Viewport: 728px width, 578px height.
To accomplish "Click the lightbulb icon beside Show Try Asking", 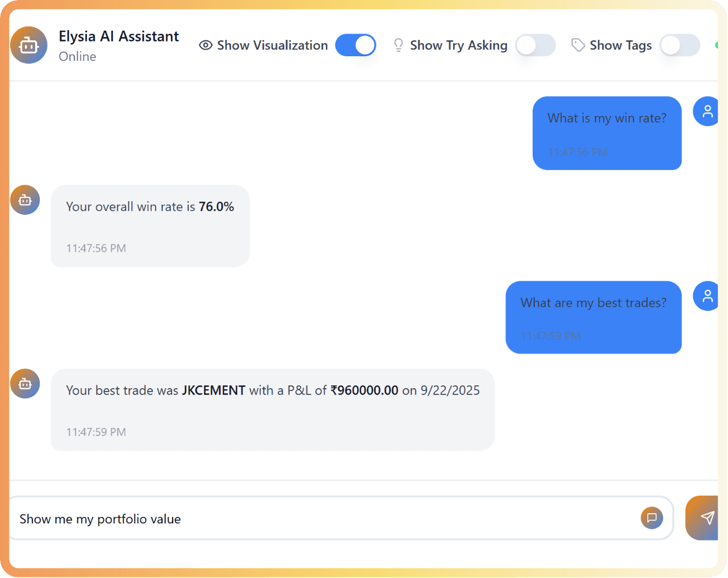I will [399, 45].
